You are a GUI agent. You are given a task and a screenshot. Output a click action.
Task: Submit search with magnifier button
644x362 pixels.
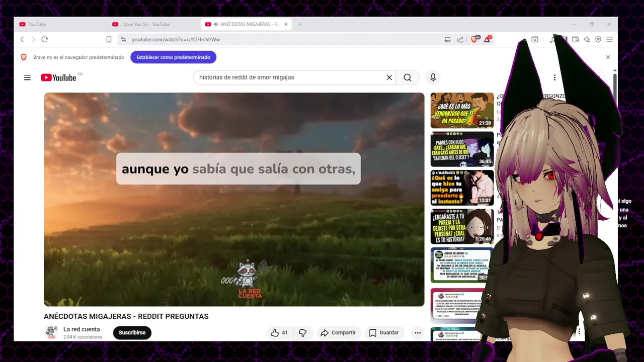pyautogui.click(x=408, y=77)
